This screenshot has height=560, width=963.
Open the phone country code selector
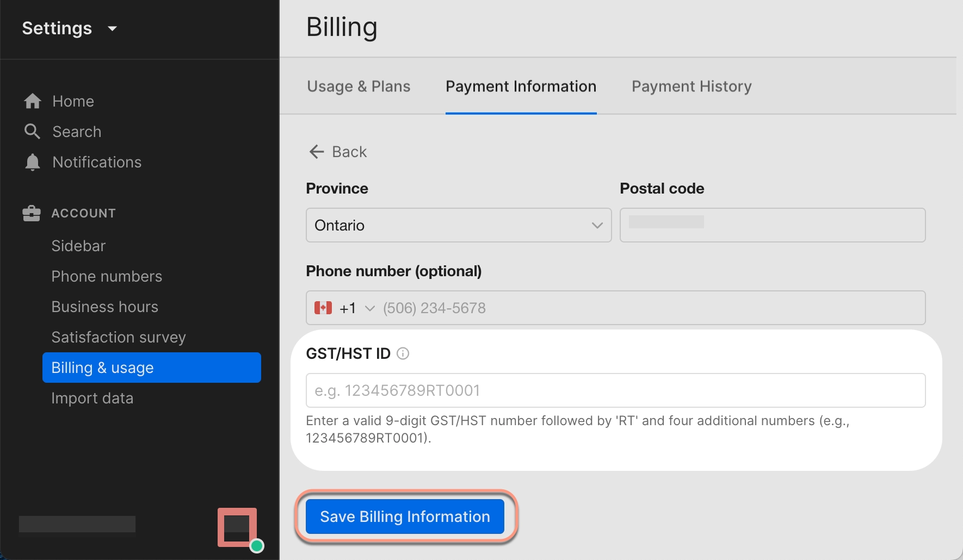pos(370,308)
